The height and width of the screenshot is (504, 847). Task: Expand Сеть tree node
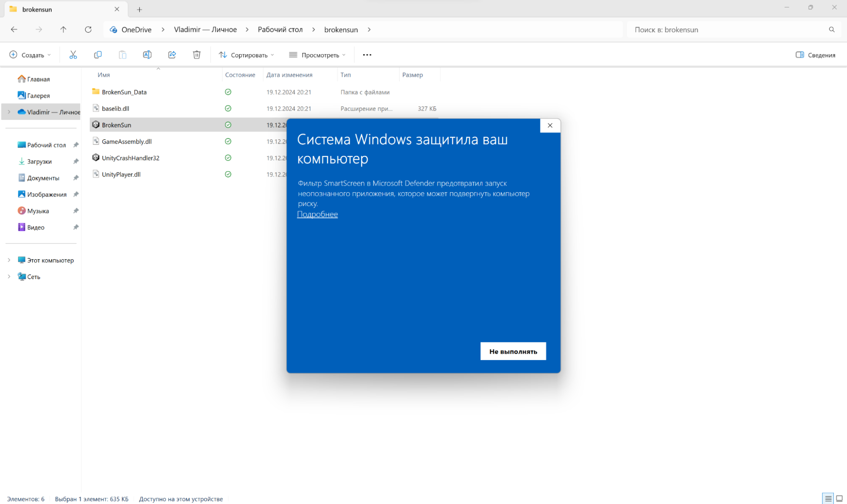(x=9, y=277)
